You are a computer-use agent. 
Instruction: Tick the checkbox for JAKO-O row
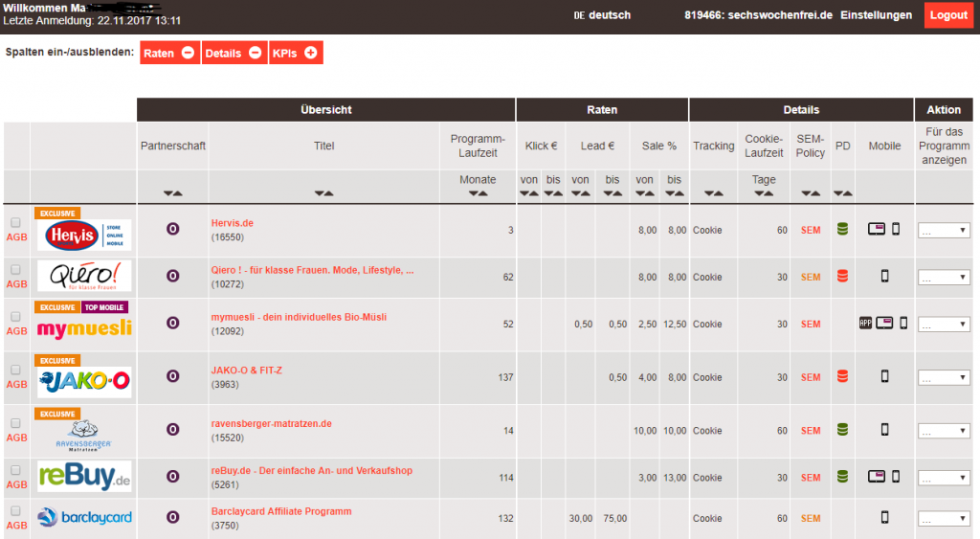[x=15, y=370]
